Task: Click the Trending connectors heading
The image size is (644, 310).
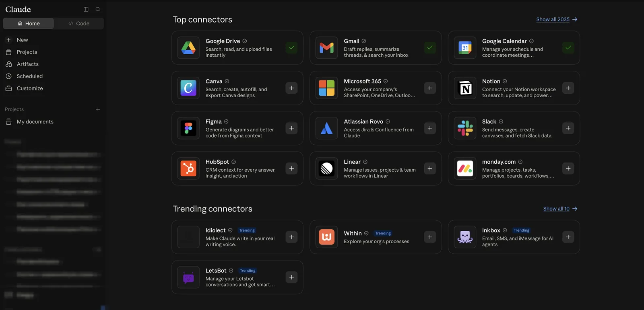Action: (213, 209)
